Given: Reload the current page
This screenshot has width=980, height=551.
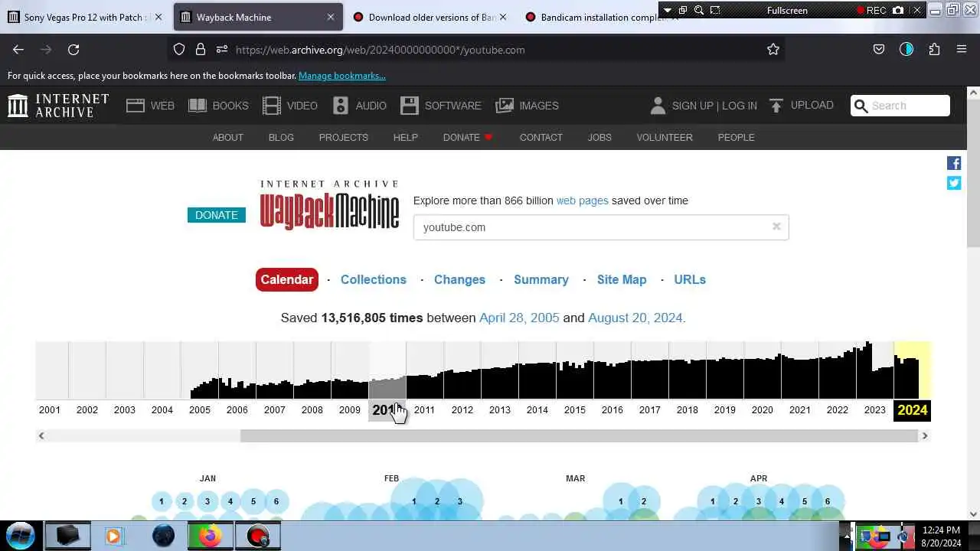Looking at the screenshot, I should coord(73,50).
